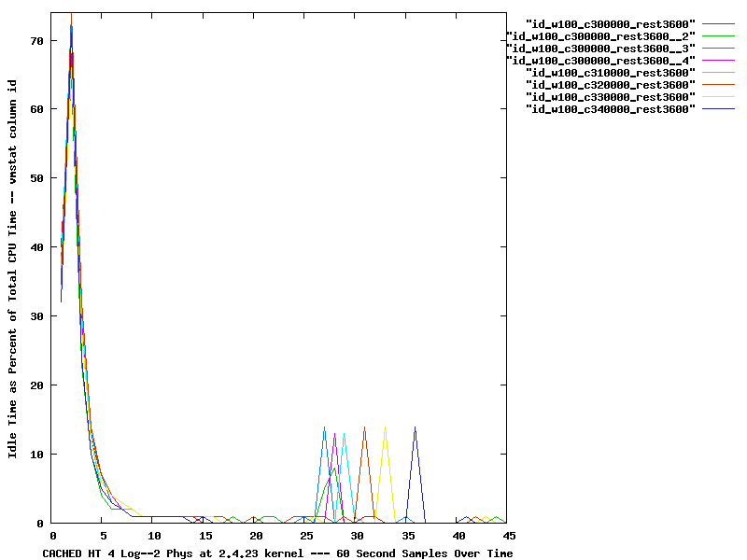Image resolution: width=747 pixels, height=560 pixels.
Task: Click x-axis tick label 15
Action: (205, 536)
